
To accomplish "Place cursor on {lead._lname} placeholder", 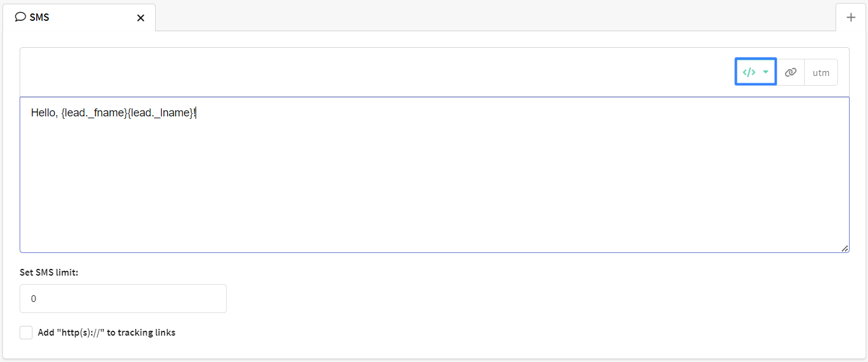I will (161, 113).
